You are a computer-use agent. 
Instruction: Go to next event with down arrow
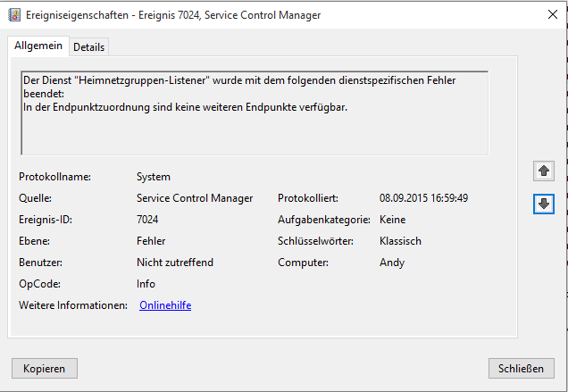tap(543, 204)
